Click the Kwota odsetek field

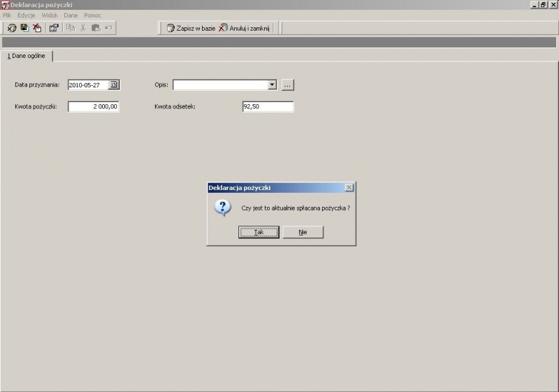[x=268, y=106]
